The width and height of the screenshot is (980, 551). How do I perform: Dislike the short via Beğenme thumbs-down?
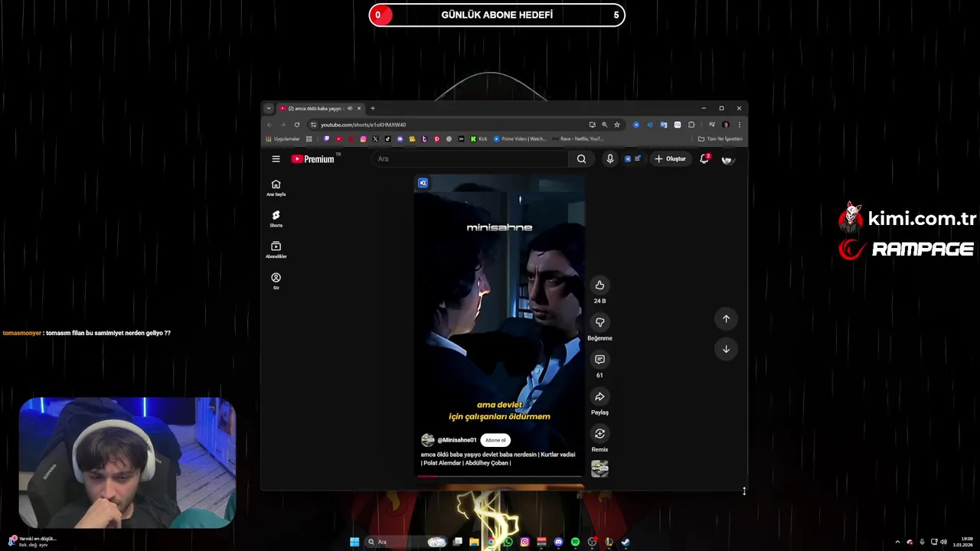pos(599,322)
